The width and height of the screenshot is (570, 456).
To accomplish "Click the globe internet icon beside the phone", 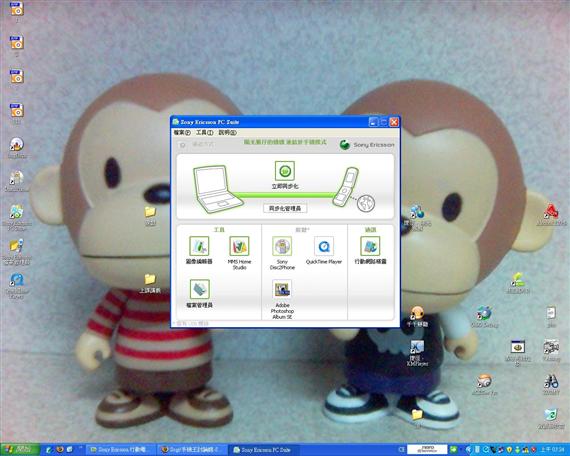I will tap(366, 203).
